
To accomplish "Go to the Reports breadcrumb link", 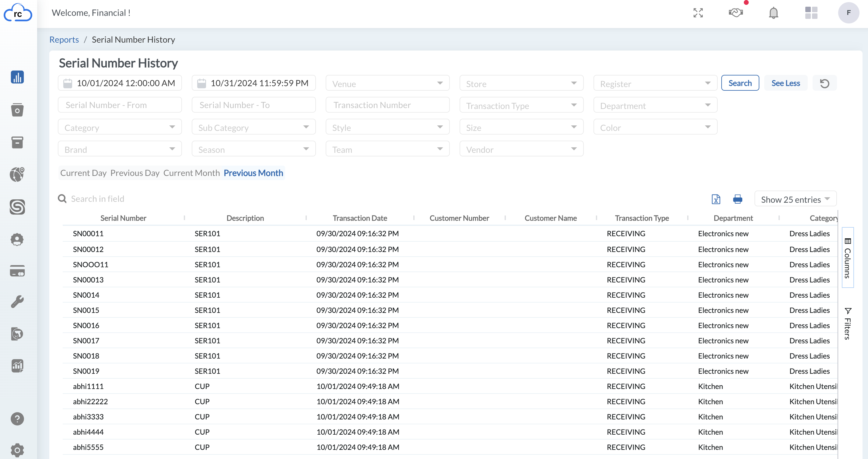I will tap(64, 40).
